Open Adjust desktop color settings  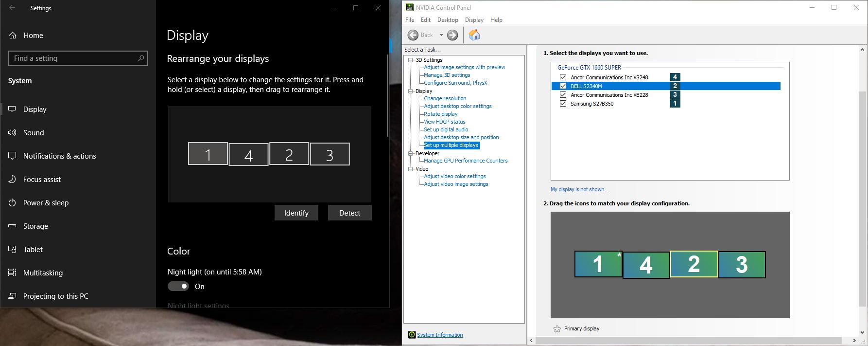coord(457,106)
